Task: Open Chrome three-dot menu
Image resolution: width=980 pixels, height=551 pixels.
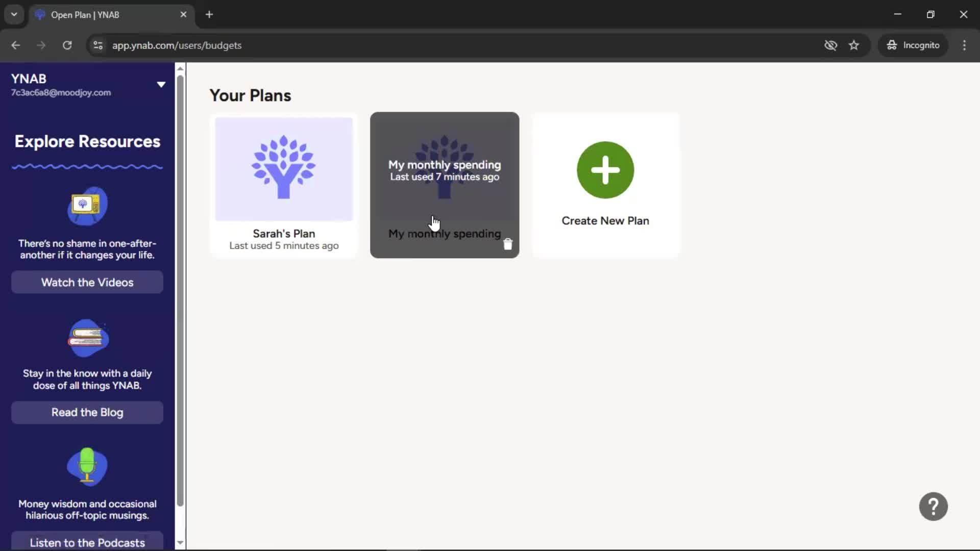Action: pyautogui.click(x=964, y=45)
